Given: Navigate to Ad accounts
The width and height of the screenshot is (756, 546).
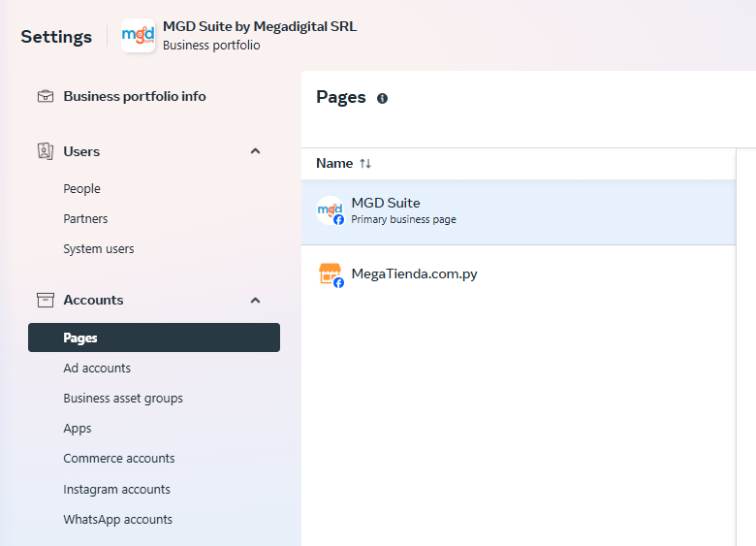Looking at the screenshot, I should [97, 369].
